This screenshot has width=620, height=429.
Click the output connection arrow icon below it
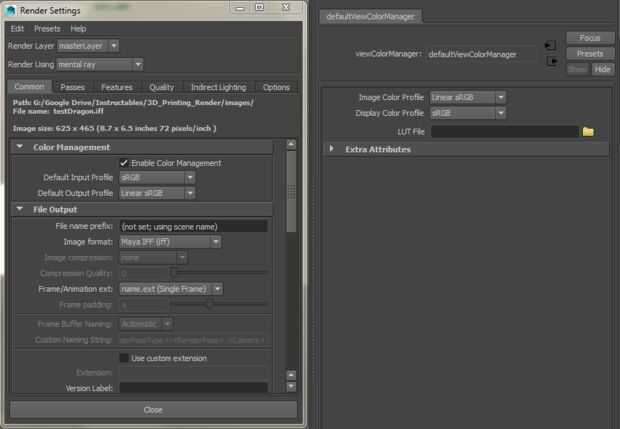coord(552,61)
